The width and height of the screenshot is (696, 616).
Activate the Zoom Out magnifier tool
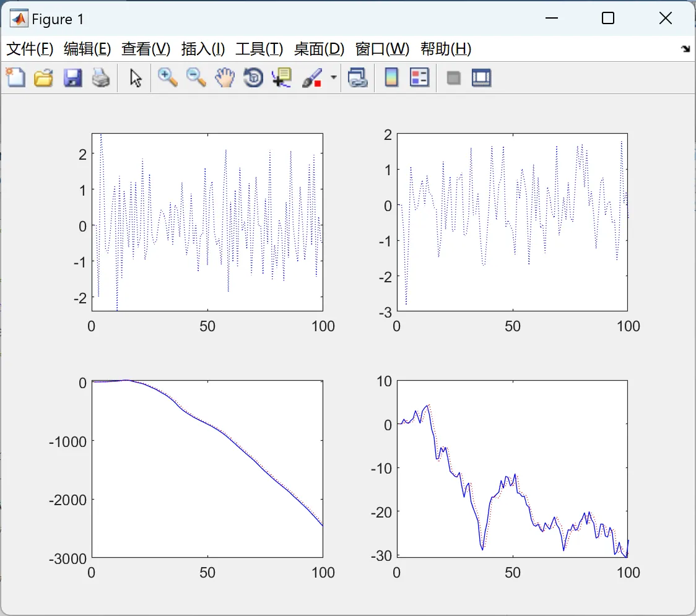(x=196, y=77)
